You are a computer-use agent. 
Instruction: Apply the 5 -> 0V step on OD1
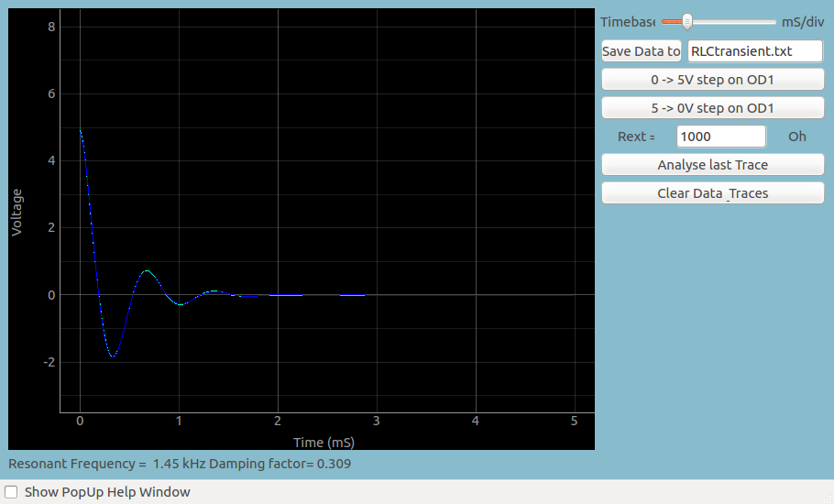pos(712,108)
